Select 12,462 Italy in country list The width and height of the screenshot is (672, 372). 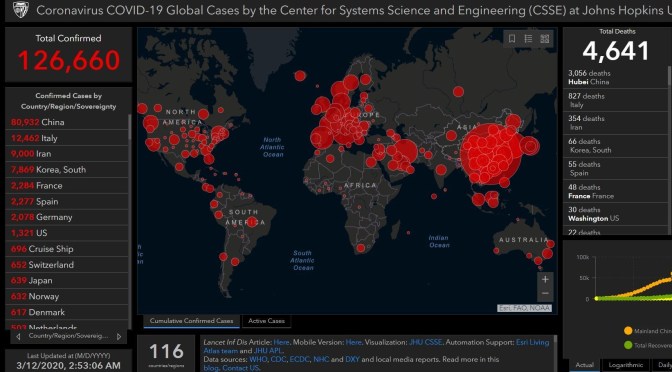pyautogui.click(x=67, y=138)
